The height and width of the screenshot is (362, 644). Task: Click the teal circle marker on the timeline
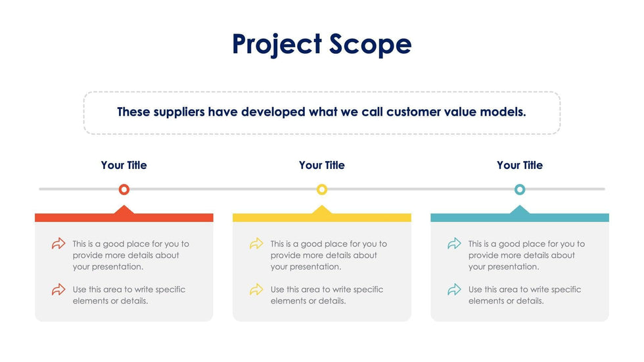[520, 189]
